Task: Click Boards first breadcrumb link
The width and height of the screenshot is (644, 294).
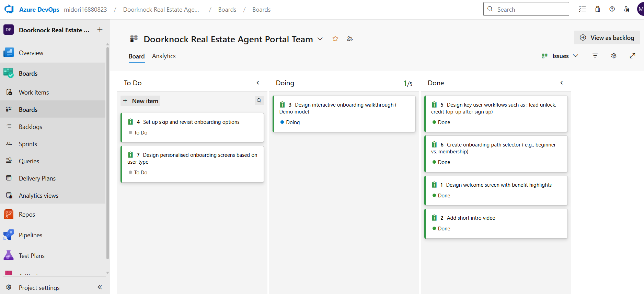Action: click(227, 10)
